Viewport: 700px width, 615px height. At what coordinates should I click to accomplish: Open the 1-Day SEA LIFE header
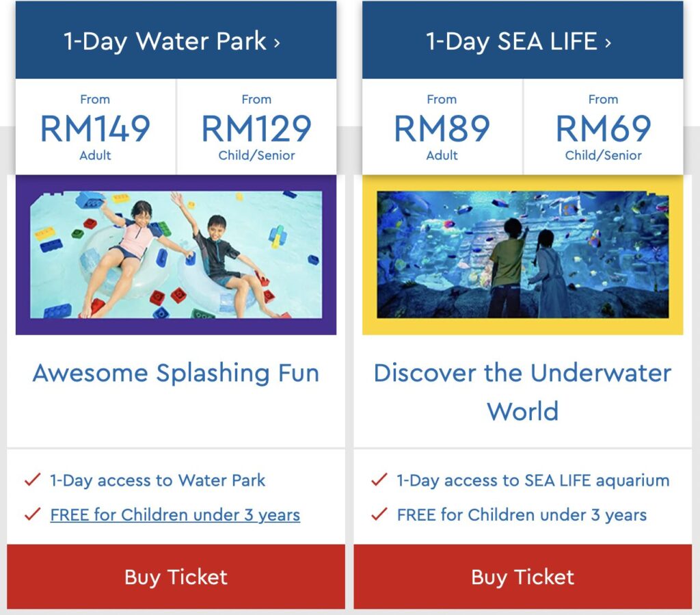pos(523,40)
